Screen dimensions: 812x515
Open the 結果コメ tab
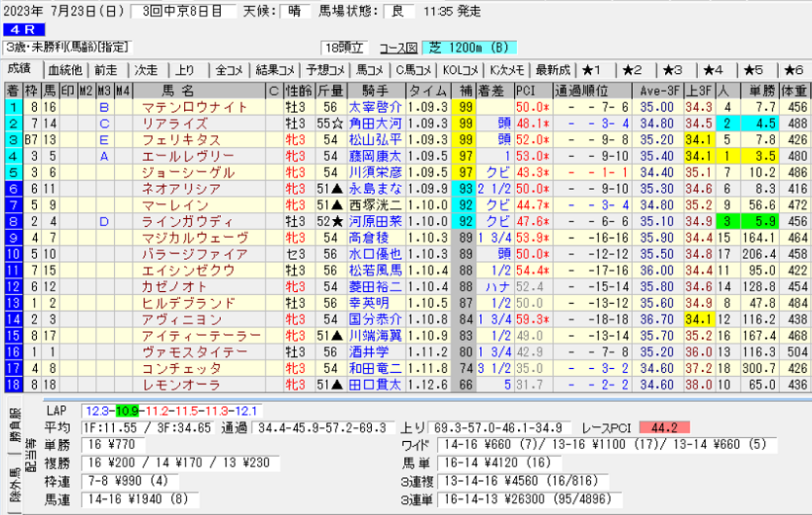pyautogui.click(x=276, y=70)
